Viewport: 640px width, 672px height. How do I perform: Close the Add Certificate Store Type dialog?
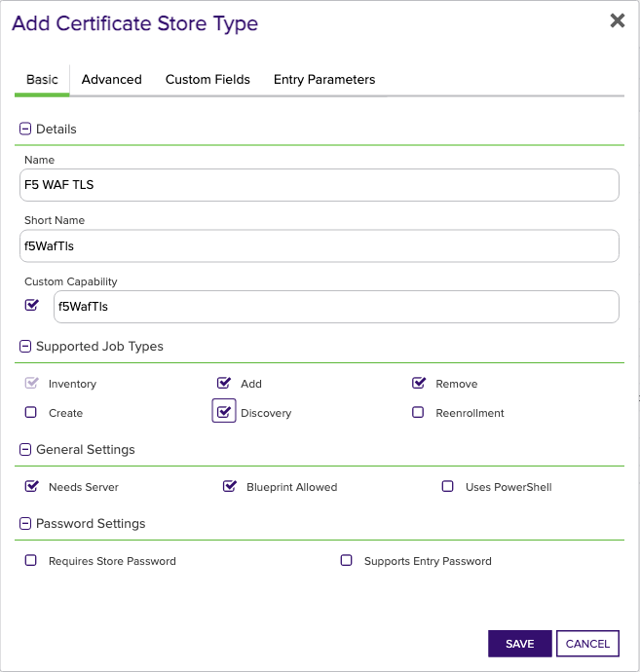618,20
